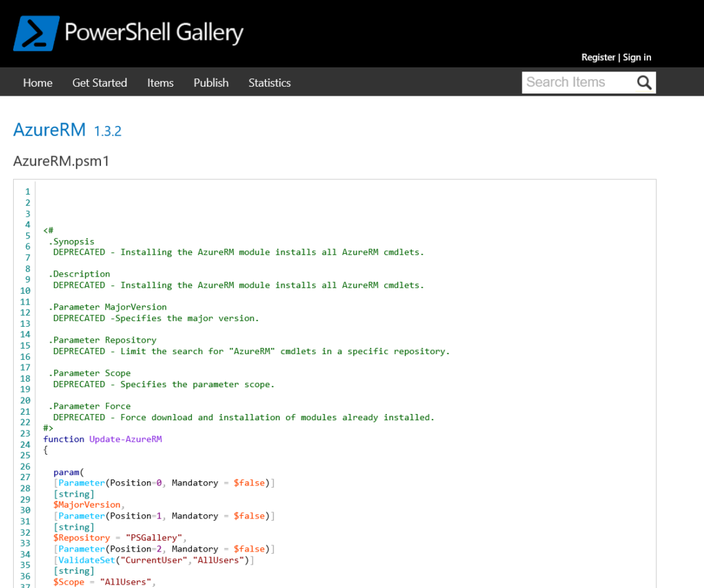The width and height of the screenshot is (704, 588).
Task: Open the Get Started page
Action: [x=99, y=83]
